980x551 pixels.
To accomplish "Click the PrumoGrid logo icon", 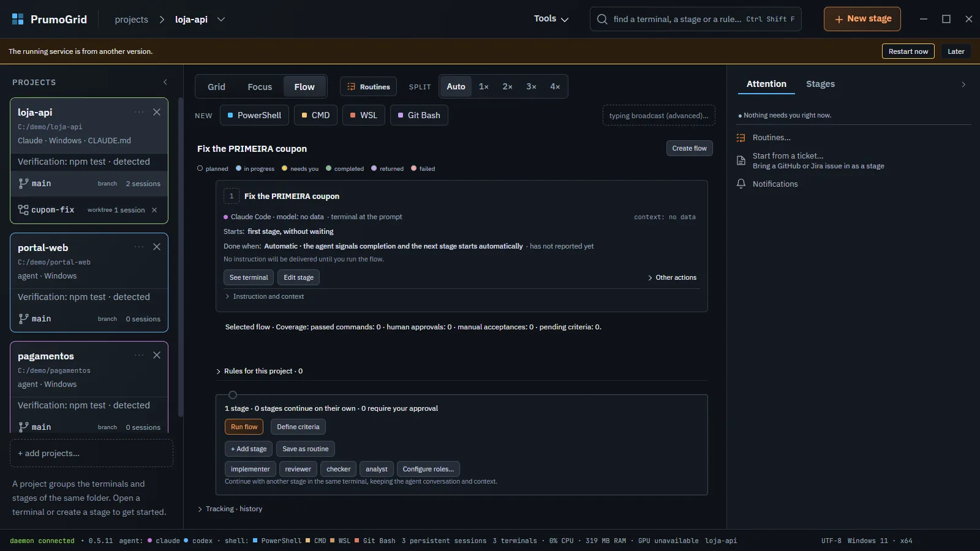I will pos(18,19).
